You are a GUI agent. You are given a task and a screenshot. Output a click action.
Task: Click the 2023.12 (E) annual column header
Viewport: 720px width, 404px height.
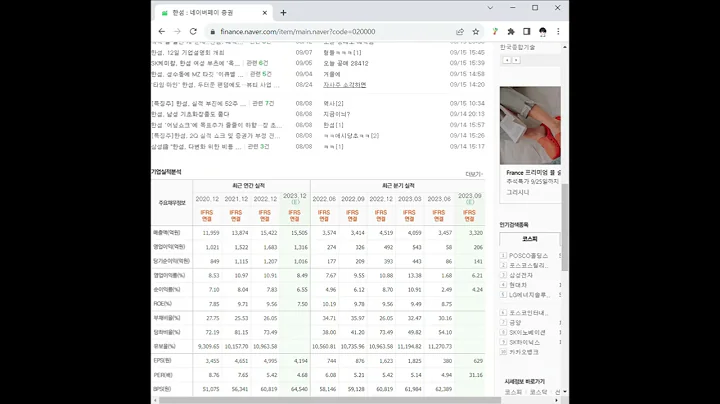295,199
